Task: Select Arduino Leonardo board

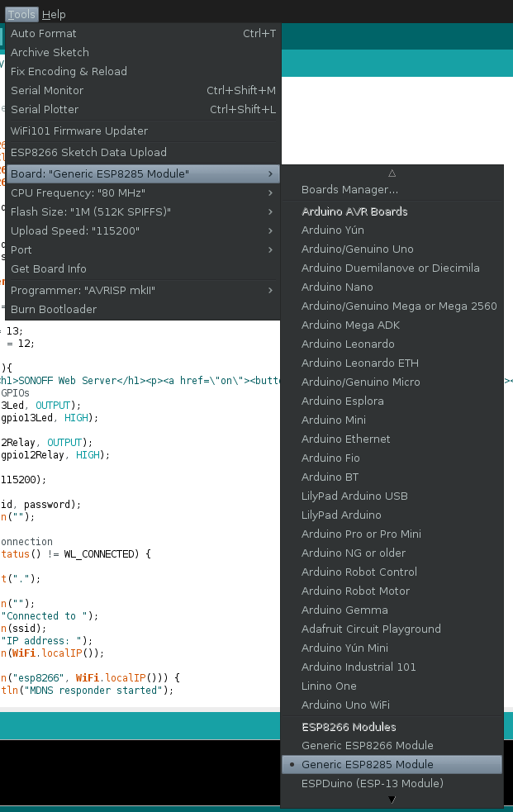Action: click(392, 344)
